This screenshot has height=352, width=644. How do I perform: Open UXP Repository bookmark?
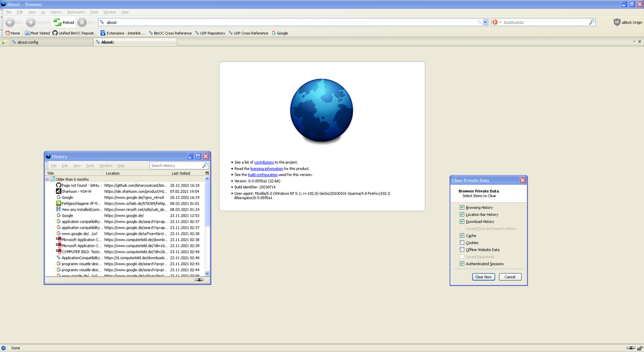pos(209,33)
